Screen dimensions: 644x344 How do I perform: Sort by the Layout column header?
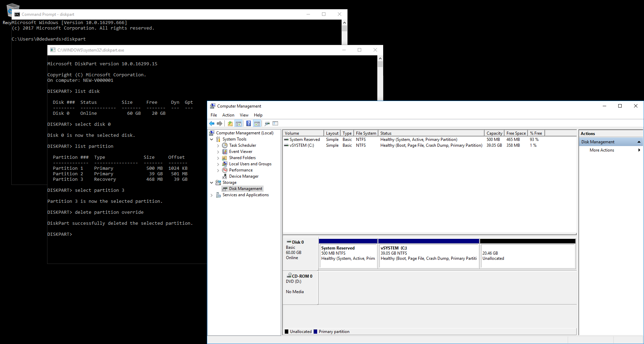point(332,133)
